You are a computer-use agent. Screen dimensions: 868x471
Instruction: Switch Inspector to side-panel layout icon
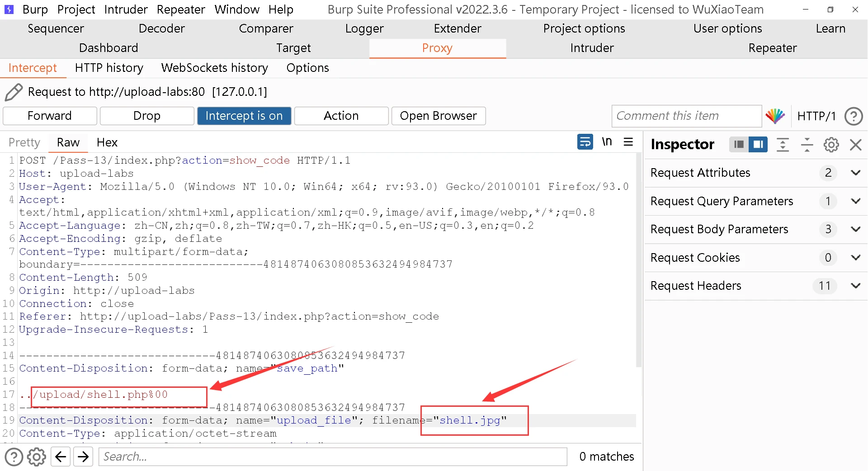click(758, 145)
